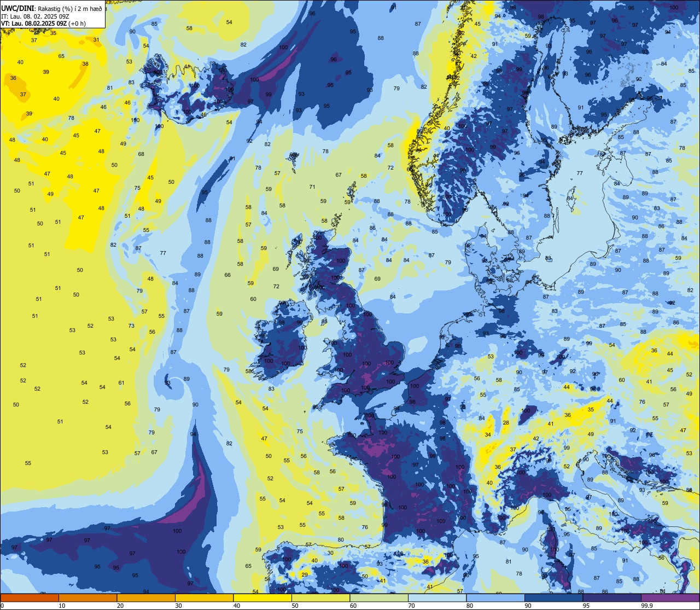This screenshot has width=700, height=610.
Task: Click the legend tick label '20'
Action: pos(120,605)
